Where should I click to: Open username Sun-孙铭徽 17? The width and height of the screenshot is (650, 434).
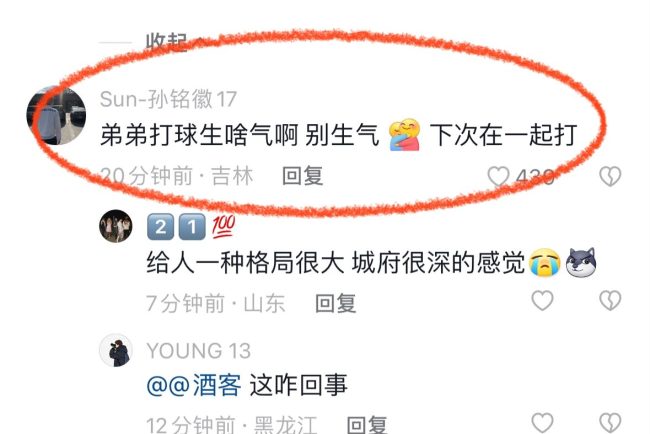(168, 99)
